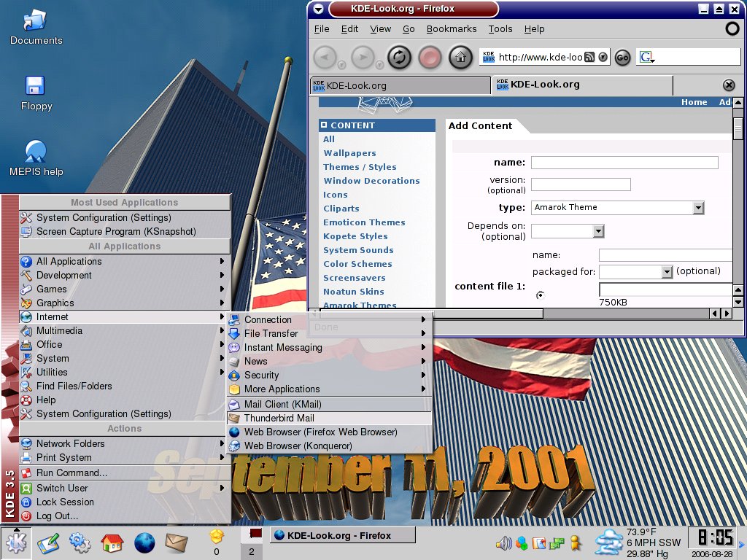Open the packaged for dropdown
747x560 pixels.
635,272
